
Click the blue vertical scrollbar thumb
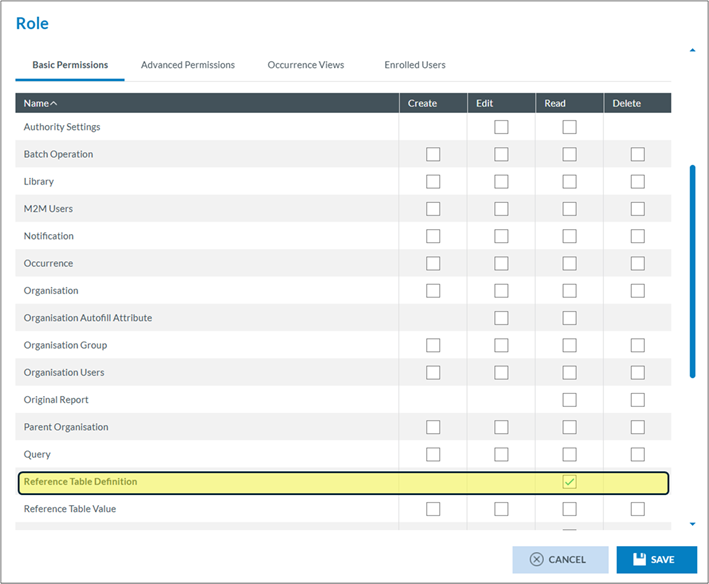[x=692, y=270]
